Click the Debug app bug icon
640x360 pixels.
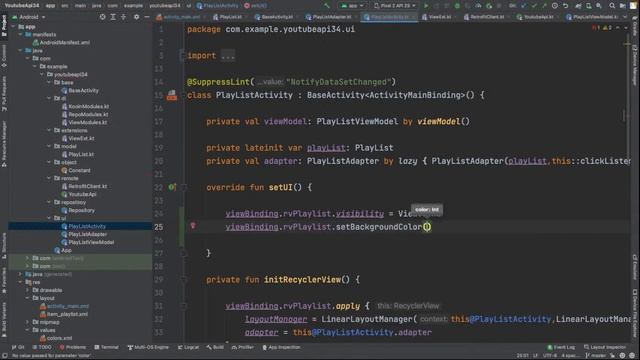pos(457,6)
